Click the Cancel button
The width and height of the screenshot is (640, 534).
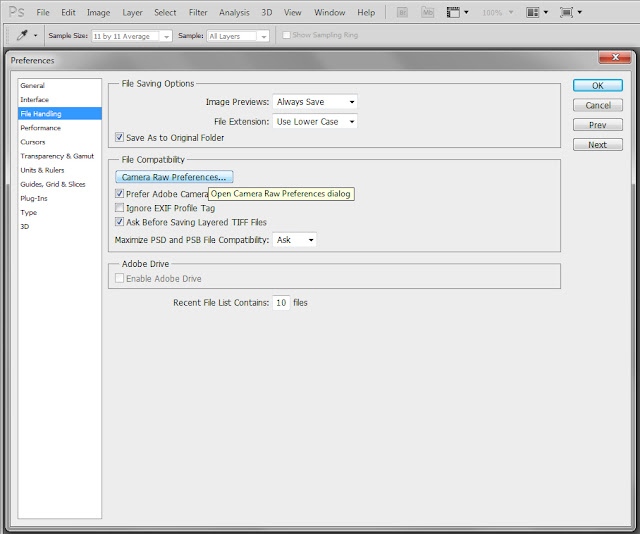(598, 105)
